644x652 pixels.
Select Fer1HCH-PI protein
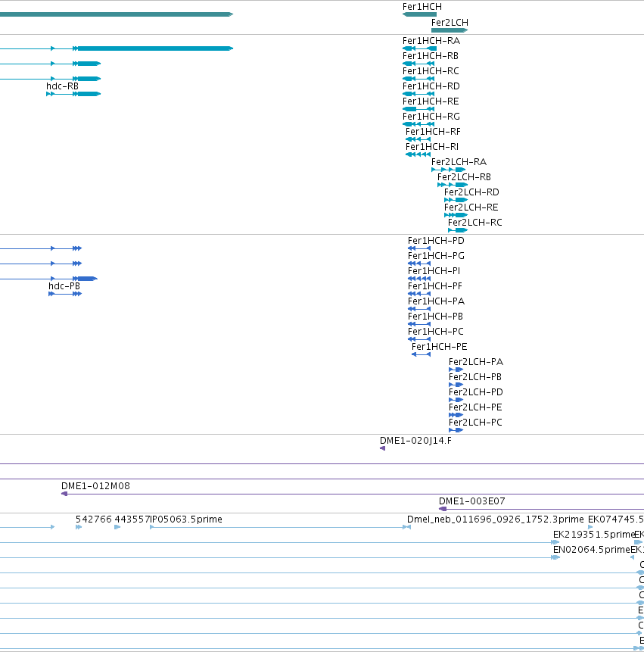pyautogui.click(x=419, y=279)
